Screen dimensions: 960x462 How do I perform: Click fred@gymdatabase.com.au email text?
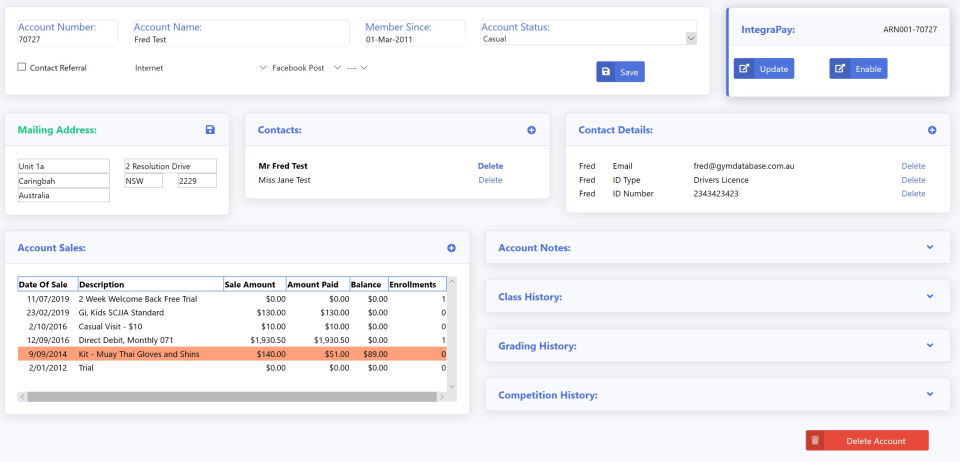[743, 166]
